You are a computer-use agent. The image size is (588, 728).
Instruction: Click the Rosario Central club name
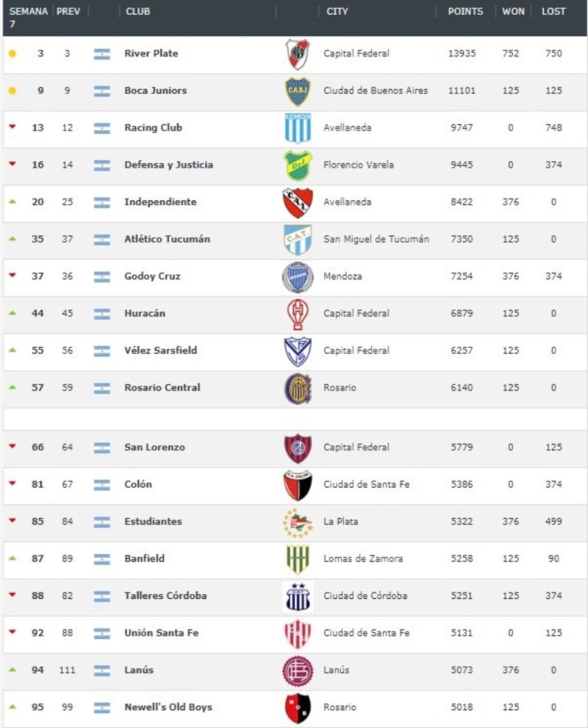[x=162, y=388]
